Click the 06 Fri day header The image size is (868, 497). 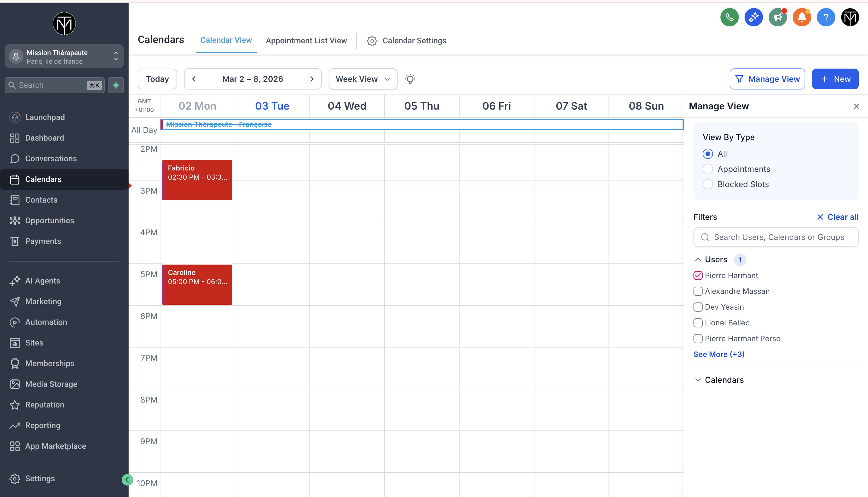(497, 106)
